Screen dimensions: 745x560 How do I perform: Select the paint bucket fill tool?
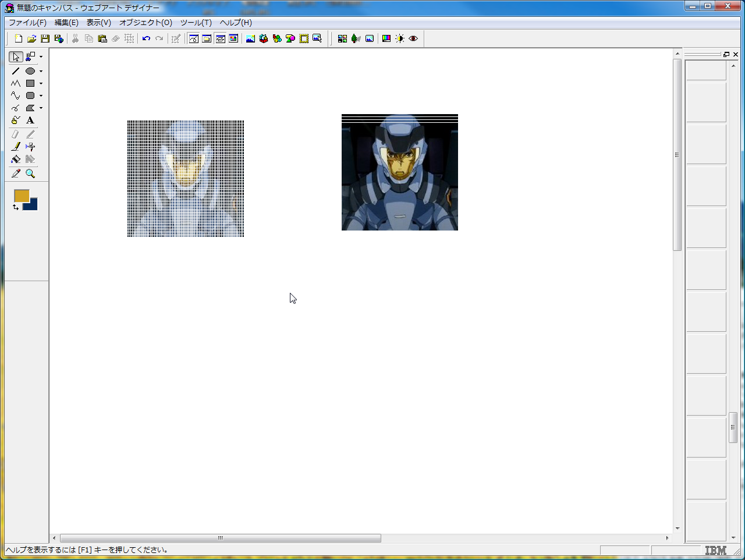16,159
